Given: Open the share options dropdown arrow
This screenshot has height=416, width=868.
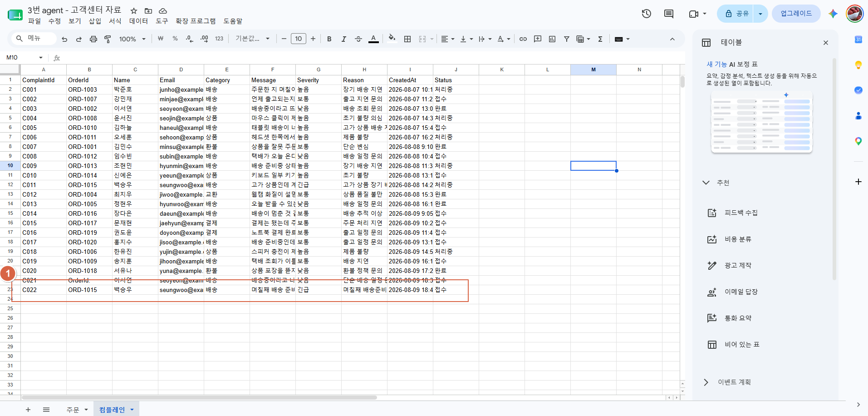Looking at the screenshot, I should [x=760, y=14].
